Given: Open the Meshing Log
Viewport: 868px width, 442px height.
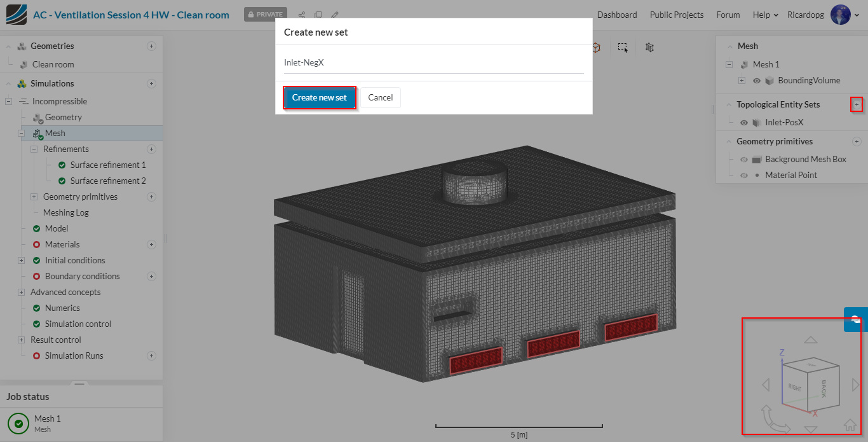Looking at the screenshot, I should 66,212.
